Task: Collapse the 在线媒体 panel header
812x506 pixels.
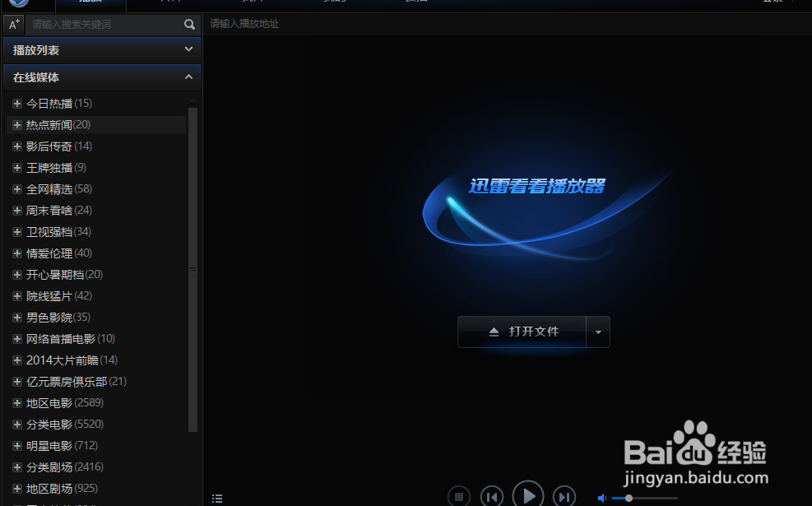Action: 102,77
